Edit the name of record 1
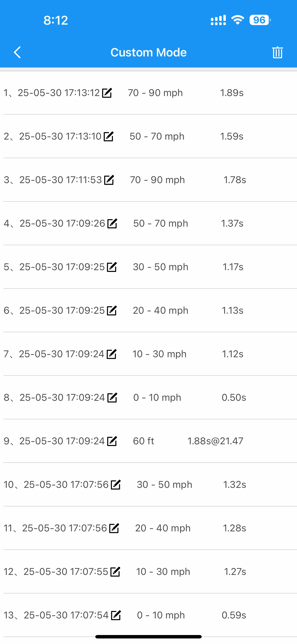Image resolution: width=297 pixels, height=644 pixels. 107,93
